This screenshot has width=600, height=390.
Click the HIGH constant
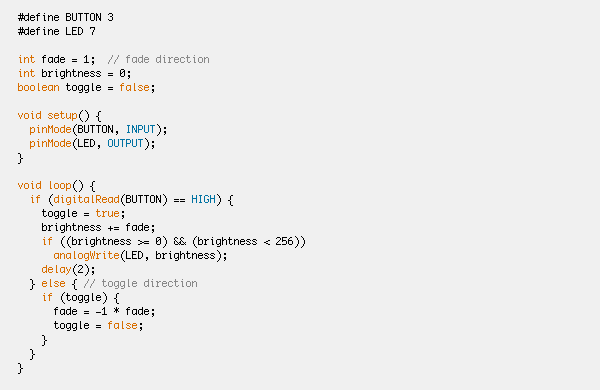coord(203,199)
